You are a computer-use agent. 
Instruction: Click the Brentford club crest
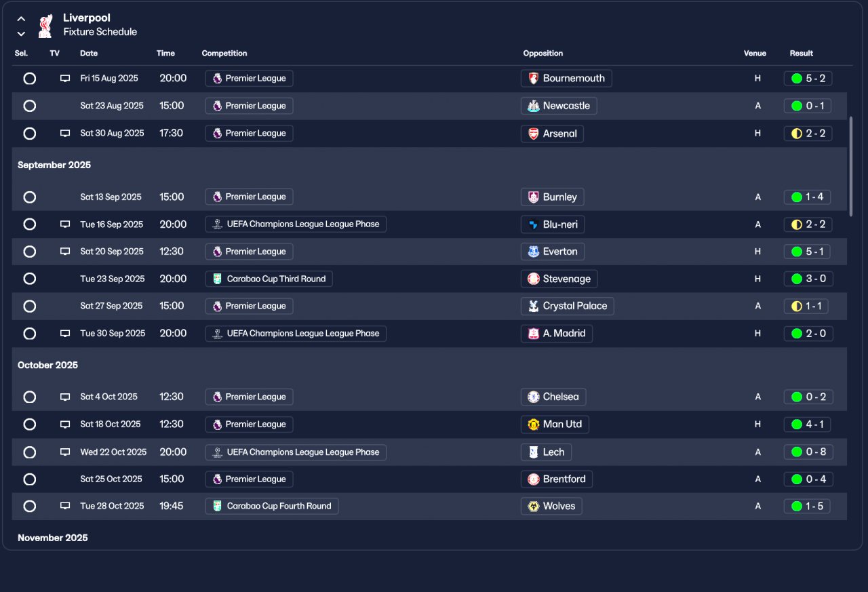click(x=534, y=479)
